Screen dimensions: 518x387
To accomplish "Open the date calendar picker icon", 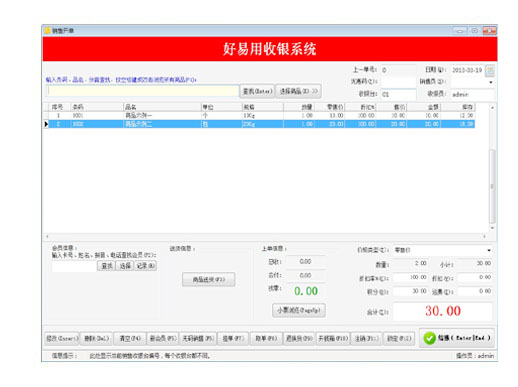I will (x=490, y=70).
